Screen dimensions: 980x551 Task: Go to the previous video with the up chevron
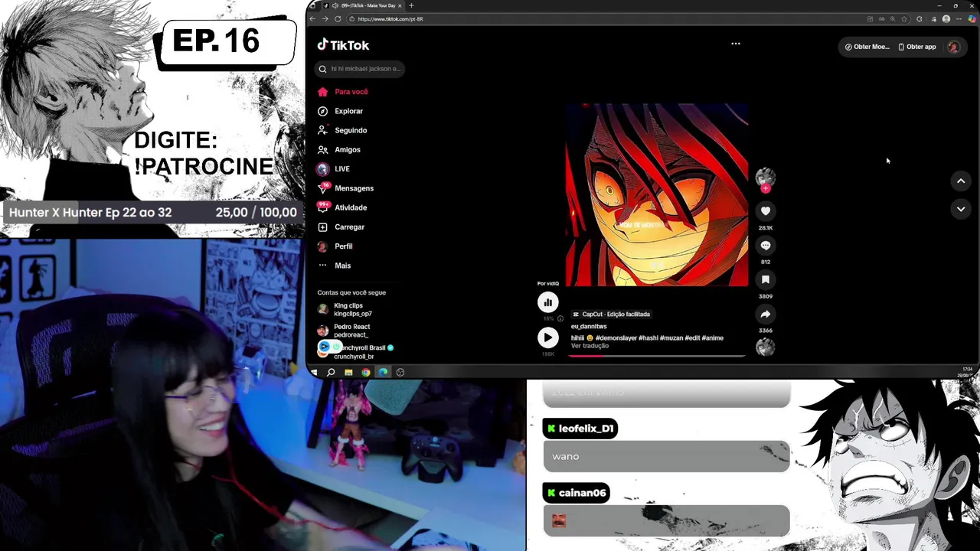tap(961, 181)
